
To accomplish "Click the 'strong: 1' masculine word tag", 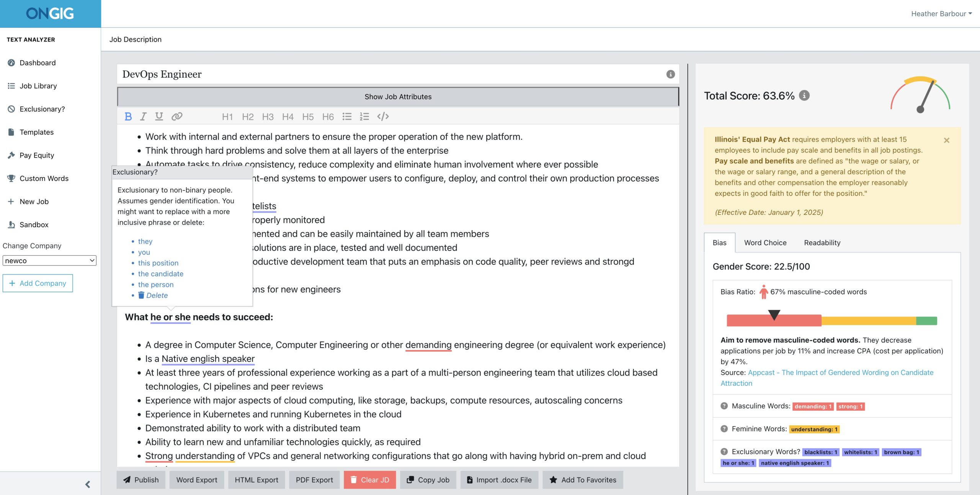I will pos(850,406).
